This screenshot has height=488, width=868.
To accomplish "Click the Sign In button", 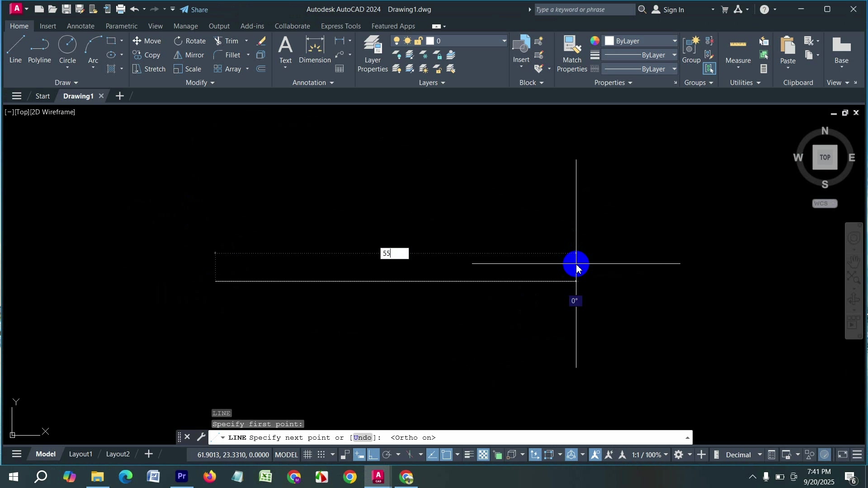I will click(x=668, y=9).
